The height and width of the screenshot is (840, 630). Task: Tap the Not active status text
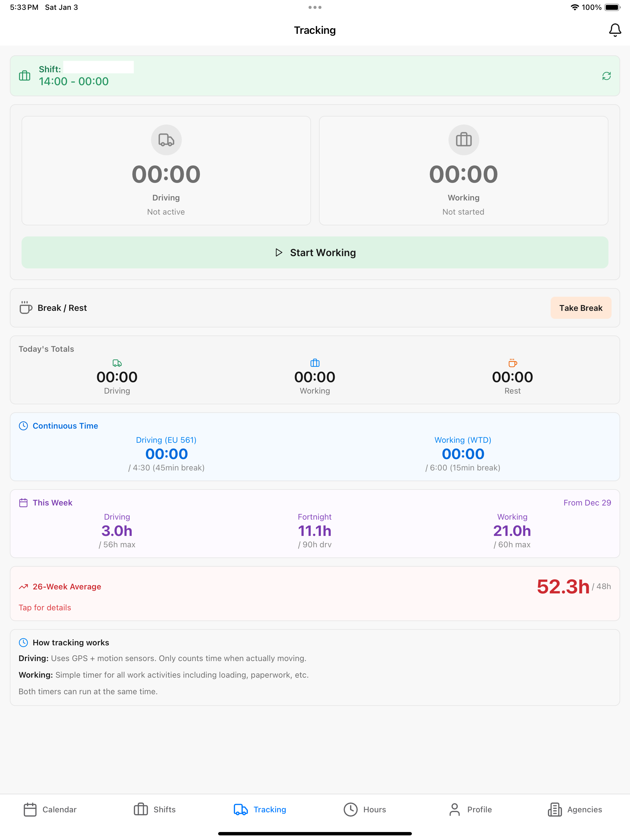coord(166,212)
